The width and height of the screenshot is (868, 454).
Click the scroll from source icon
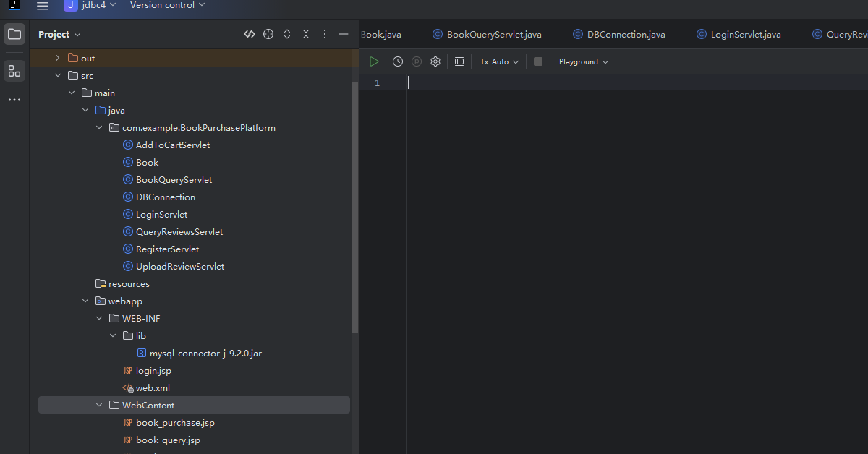click(250, 34)
